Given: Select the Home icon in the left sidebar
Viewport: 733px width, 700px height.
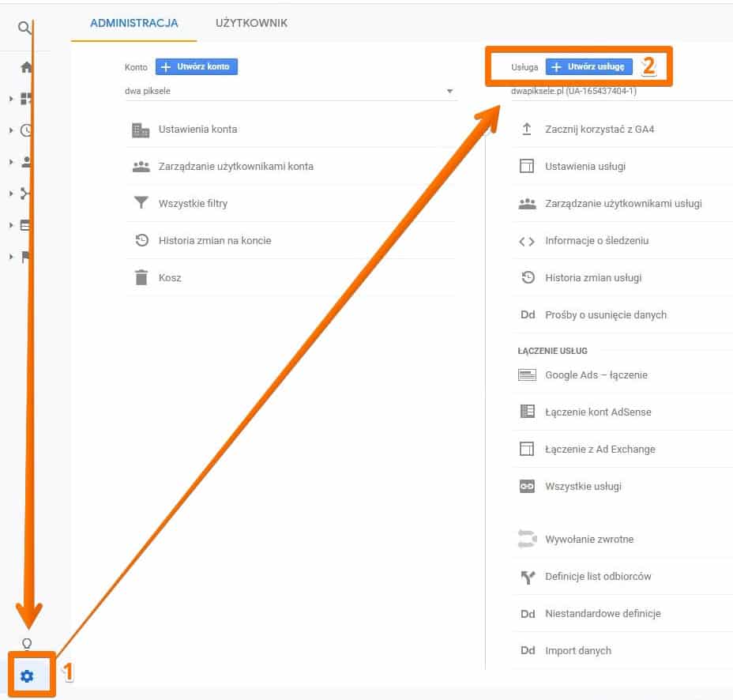Looking at the screenshot, I should pyautogui.click(x=26, y=67).
